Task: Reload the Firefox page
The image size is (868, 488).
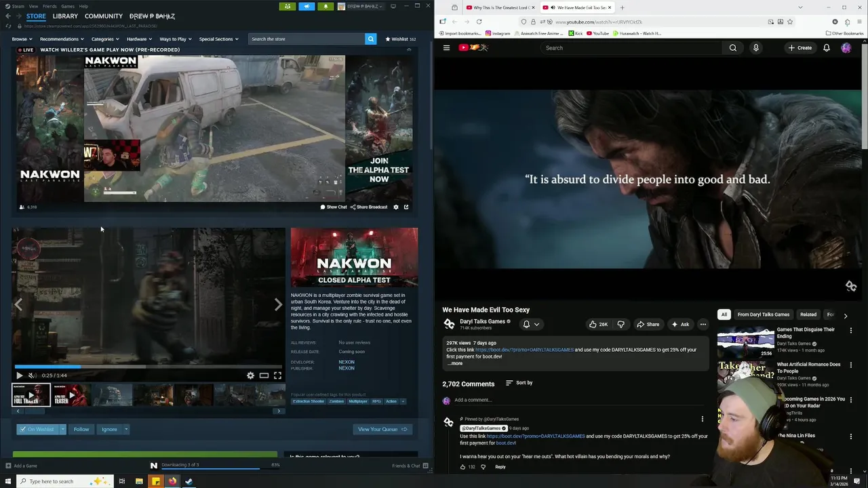Action: tap(479, 22)
